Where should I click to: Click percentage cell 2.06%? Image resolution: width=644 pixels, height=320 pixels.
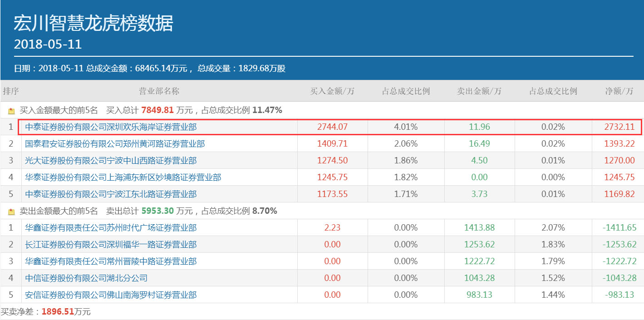tap(406, 144)
